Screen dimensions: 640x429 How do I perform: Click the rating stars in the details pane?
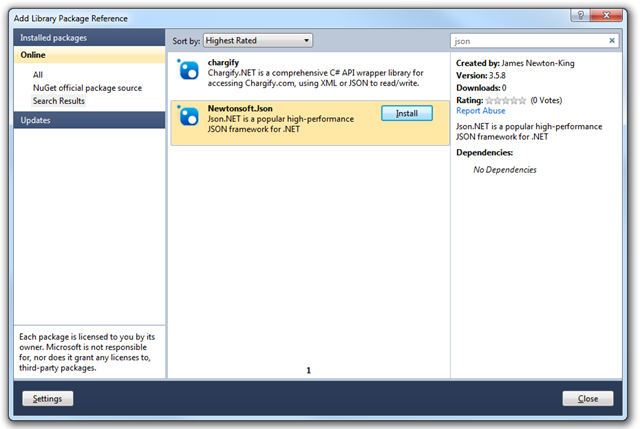tap(506, 100)
